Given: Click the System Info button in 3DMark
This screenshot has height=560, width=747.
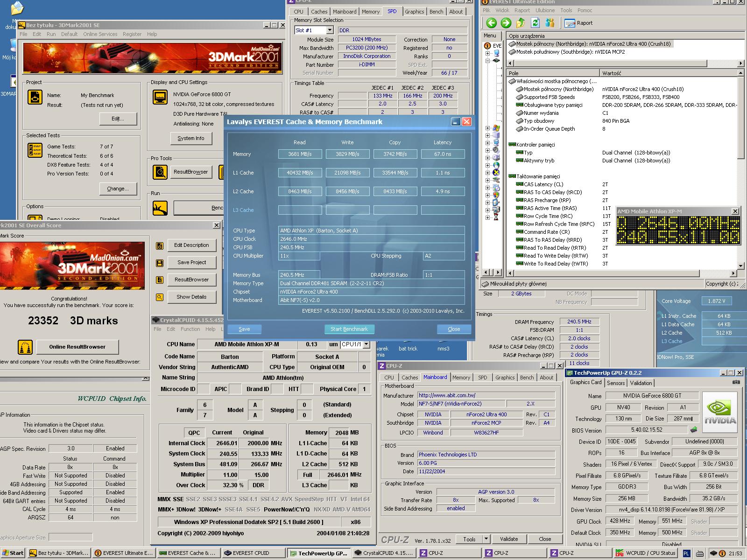Looking at the screenshot, I should (x=191, y=138).
